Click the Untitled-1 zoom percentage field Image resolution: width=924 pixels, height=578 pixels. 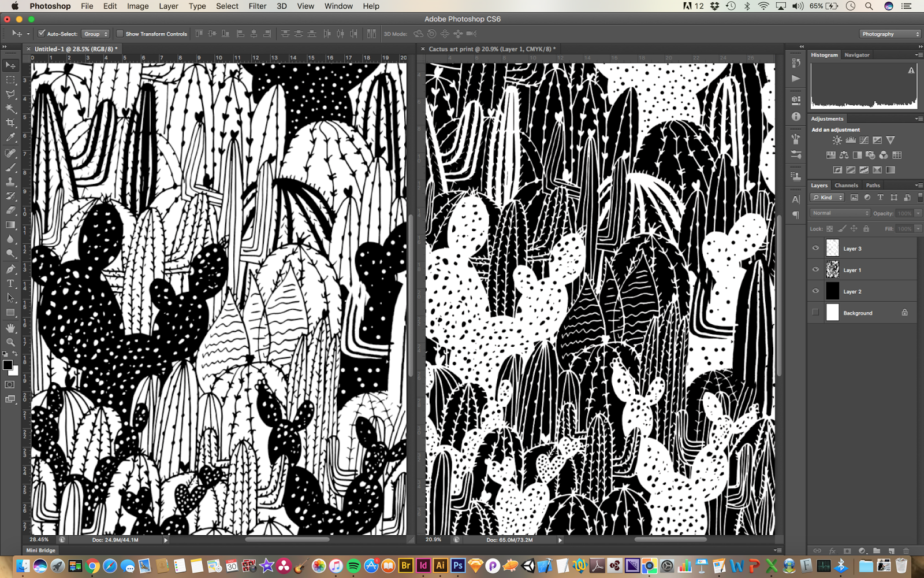point(40,540)
